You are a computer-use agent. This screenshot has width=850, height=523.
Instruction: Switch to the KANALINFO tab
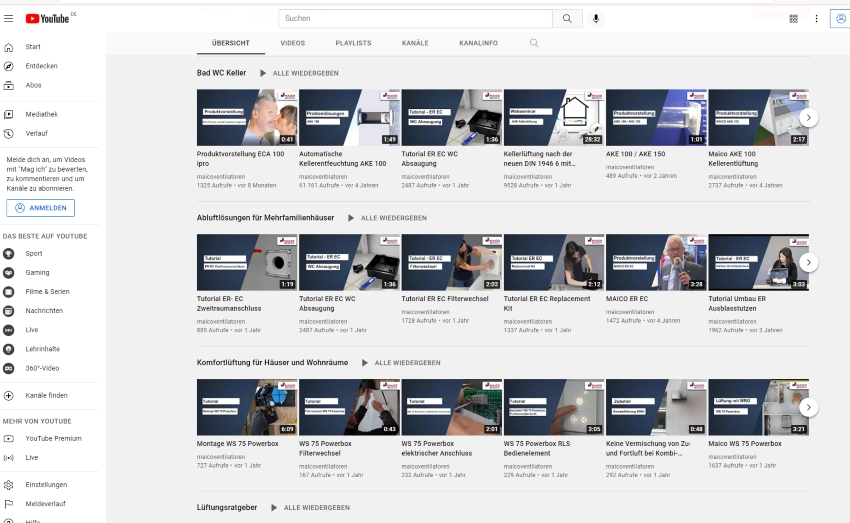(478, 43)
